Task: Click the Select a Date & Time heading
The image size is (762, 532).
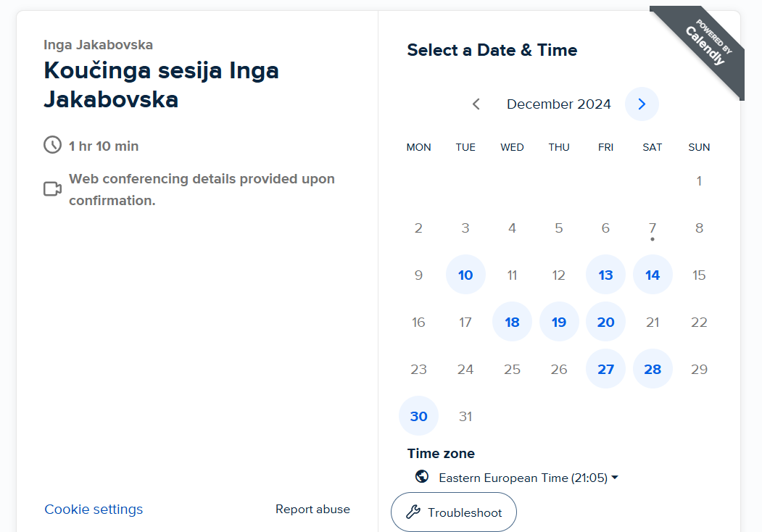Action: 492,50
